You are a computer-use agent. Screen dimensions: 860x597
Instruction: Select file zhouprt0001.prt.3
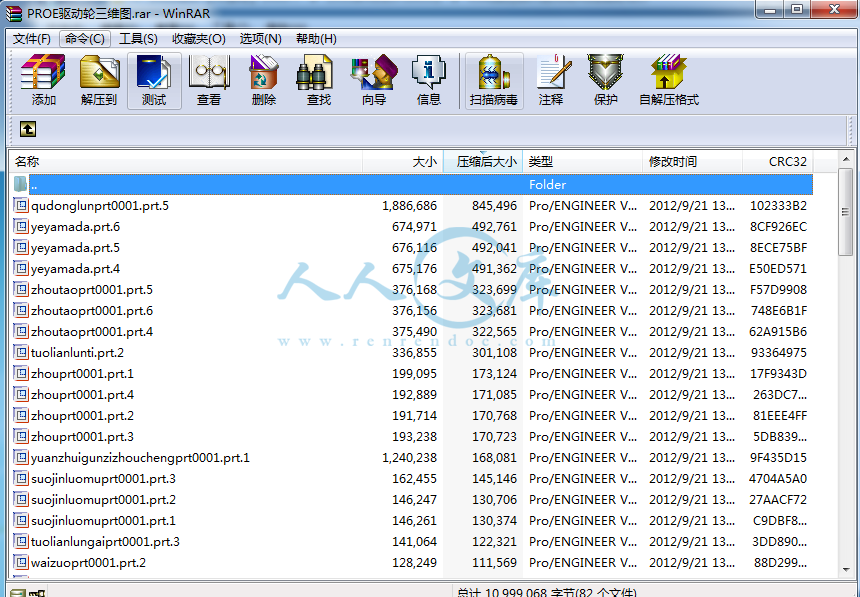pyautogui.click(x=82, y=437)
